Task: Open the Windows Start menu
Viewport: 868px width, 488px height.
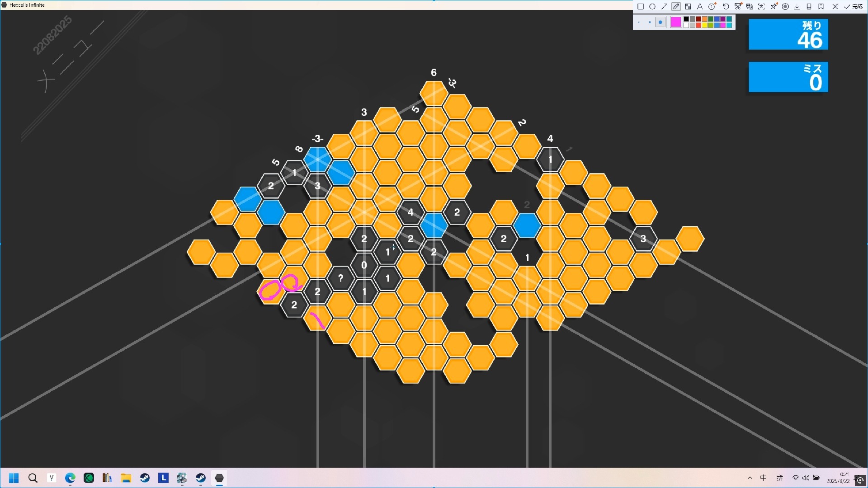Action: [x=14, y=478]
